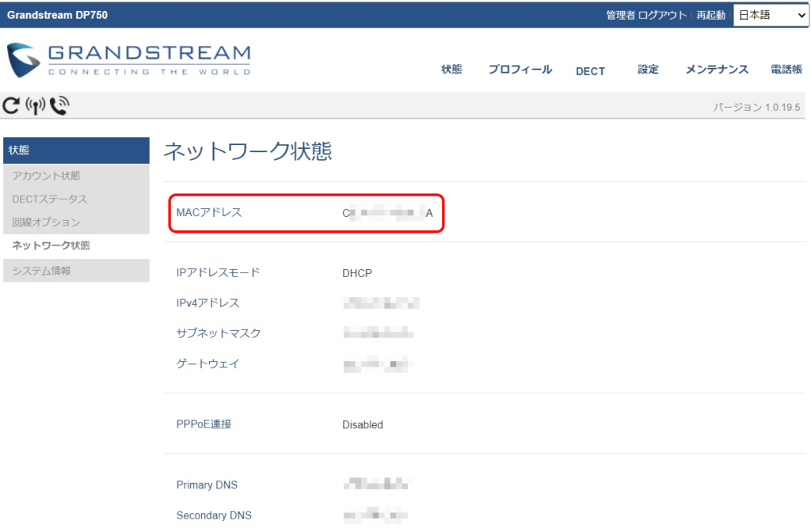This screenshot has width=811, height=532.
Task: Click the 状態 sidebar section header
Action: click(x=76, y=150)
